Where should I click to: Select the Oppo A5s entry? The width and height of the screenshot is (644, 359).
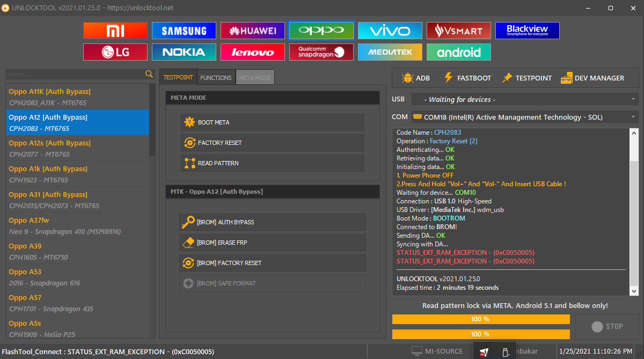click(78, 327)
